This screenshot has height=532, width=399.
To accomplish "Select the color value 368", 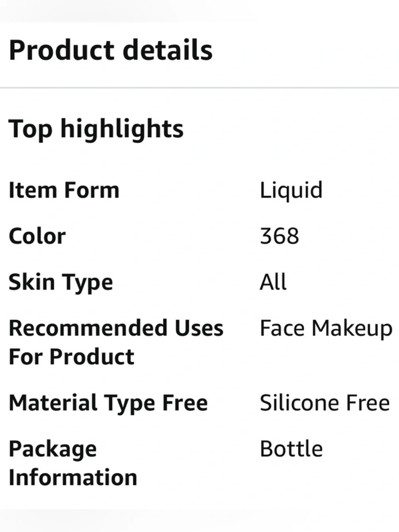I will [279, 236].
